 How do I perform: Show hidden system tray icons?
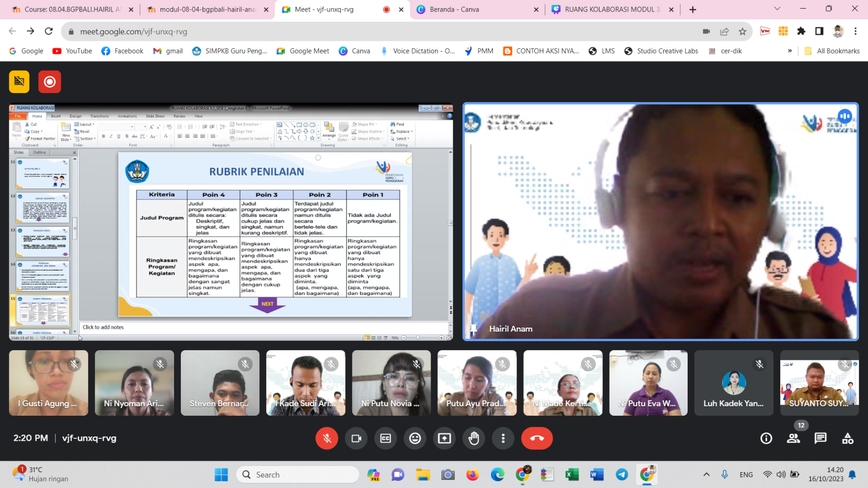click(x=706, y=475)
